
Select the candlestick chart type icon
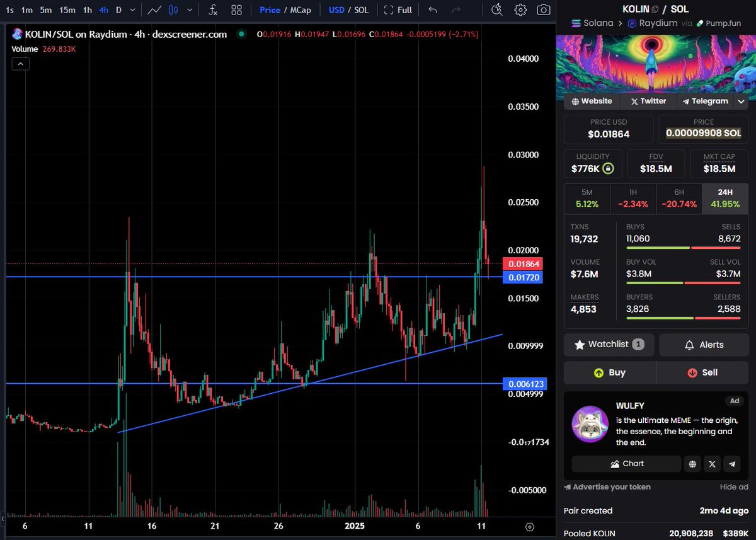click(174, 10)
